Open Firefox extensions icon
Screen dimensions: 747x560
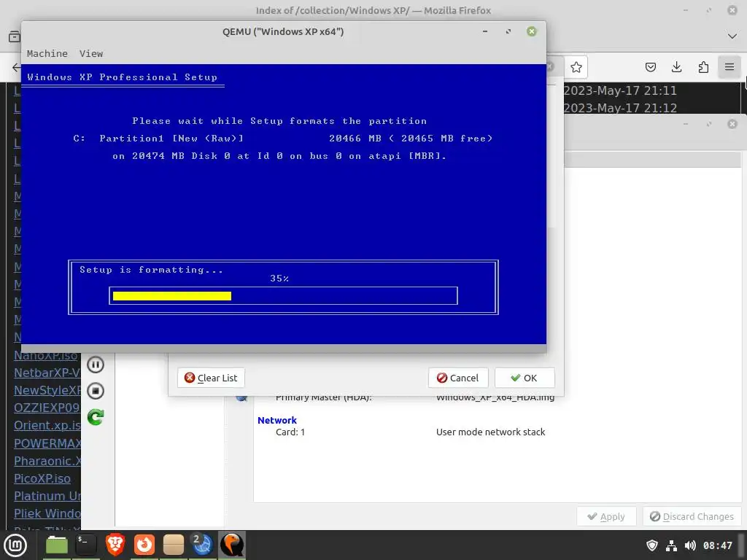pyautogui.click(x=703, y=67)
